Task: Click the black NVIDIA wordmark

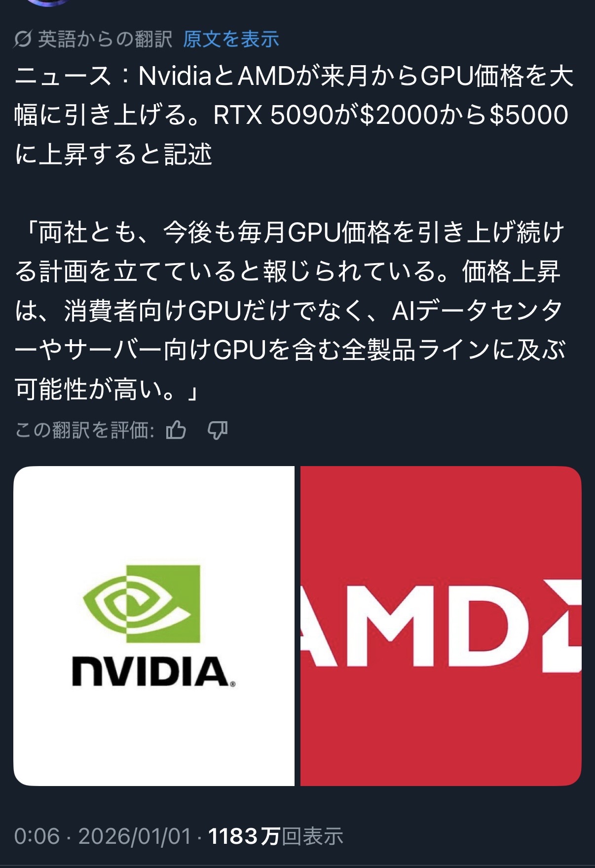Action: 153,671
